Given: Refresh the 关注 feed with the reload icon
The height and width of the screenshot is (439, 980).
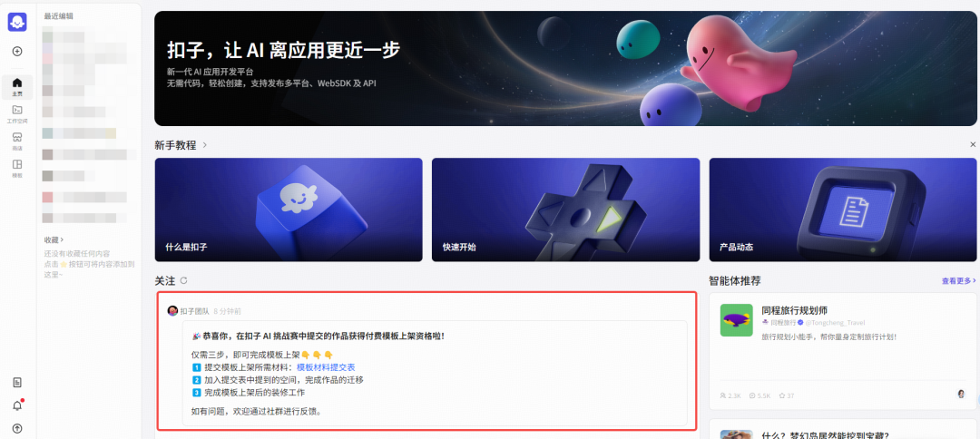Looking at the screenshot, I should click(x=183, y=281).
